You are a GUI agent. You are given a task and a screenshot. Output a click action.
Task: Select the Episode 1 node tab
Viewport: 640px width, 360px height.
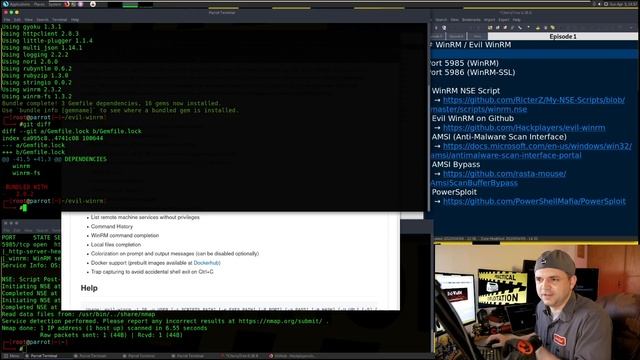(x=562, y=36)
